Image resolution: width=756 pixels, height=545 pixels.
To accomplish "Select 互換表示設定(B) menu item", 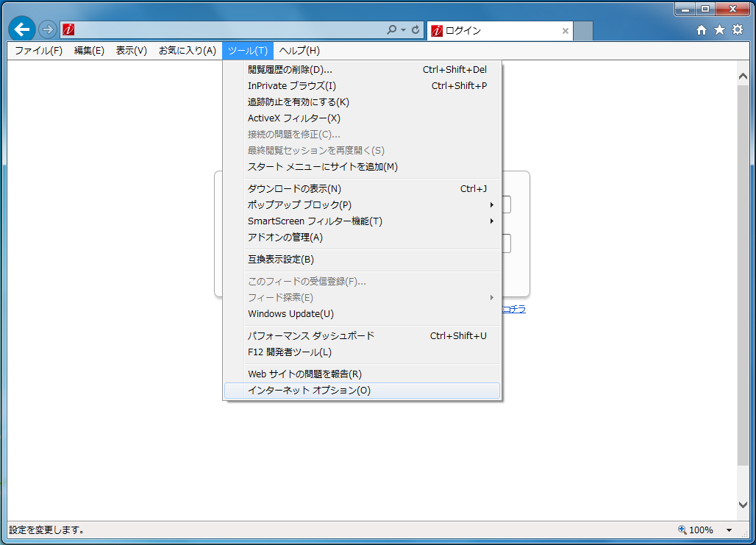I will [x=362, y=260].
